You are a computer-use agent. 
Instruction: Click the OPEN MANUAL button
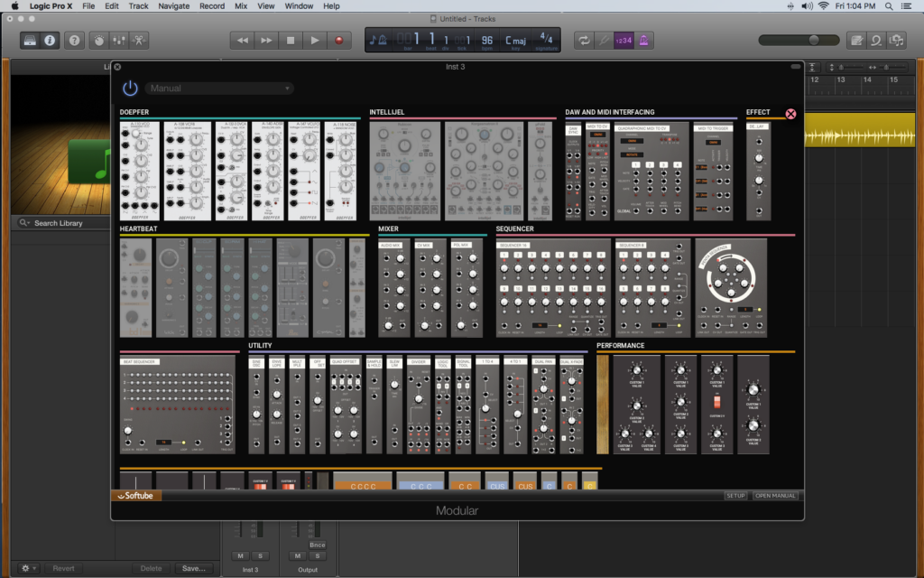pos(775,496)
